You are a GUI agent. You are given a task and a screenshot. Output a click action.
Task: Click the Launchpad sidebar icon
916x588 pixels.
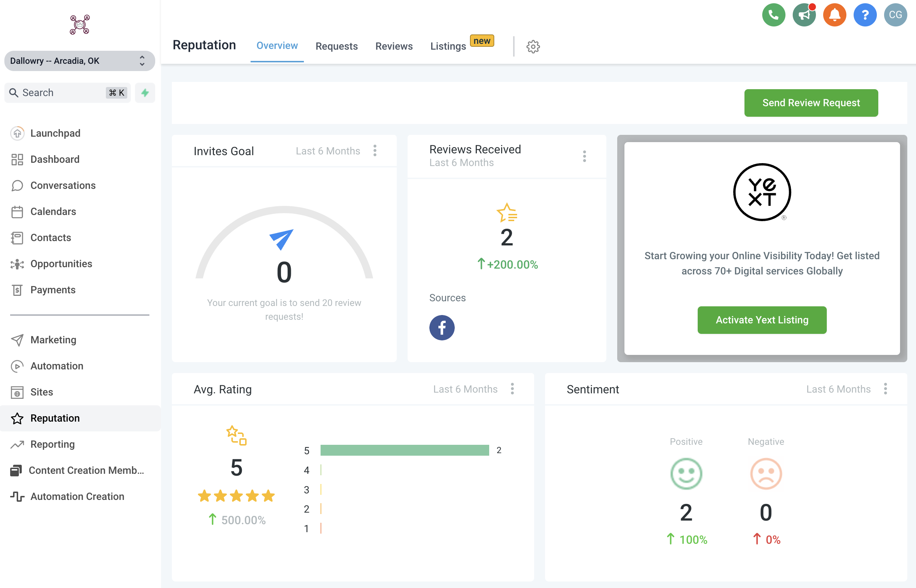pyautogui.click(x=17, y=133)
